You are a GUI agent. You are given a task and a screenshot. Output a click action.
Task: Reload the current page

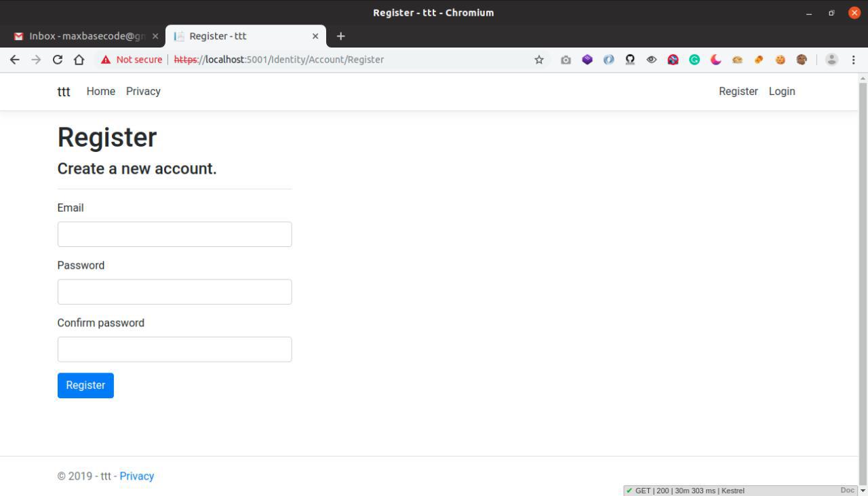point(58,60)
